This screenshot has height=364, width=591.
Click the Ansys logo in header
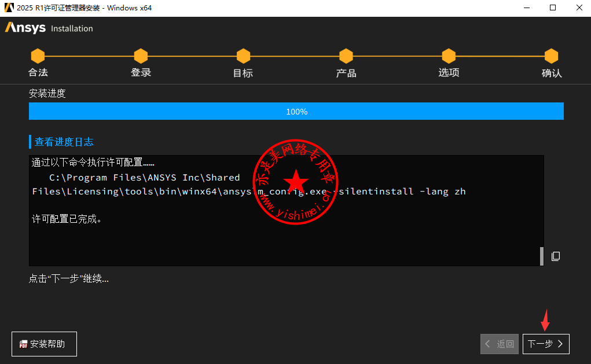(x=25, y=28)
